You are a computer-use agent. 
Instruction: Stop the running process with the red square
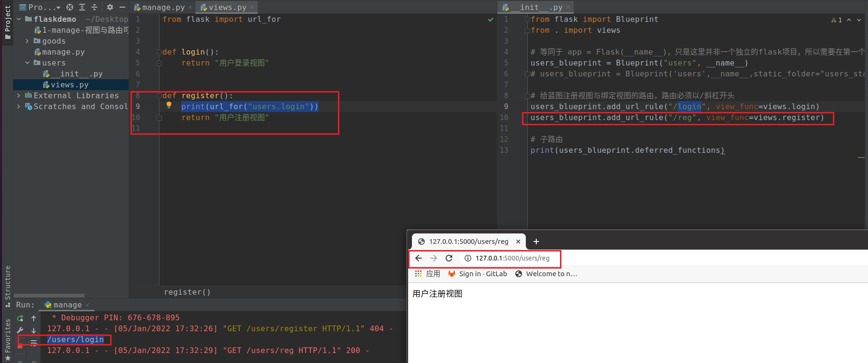(20, 346)
